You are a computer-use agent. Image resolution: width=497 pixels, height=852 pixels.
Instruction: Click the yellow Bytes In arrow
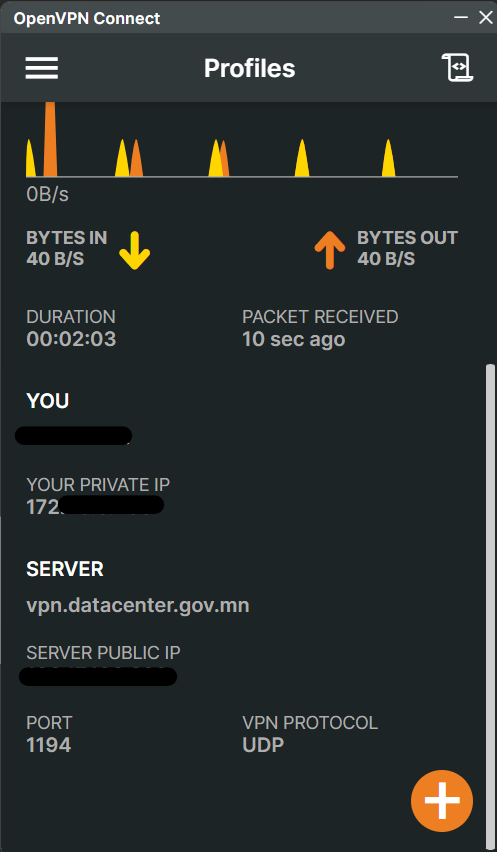pyautogui.click(x=134, y=250)
